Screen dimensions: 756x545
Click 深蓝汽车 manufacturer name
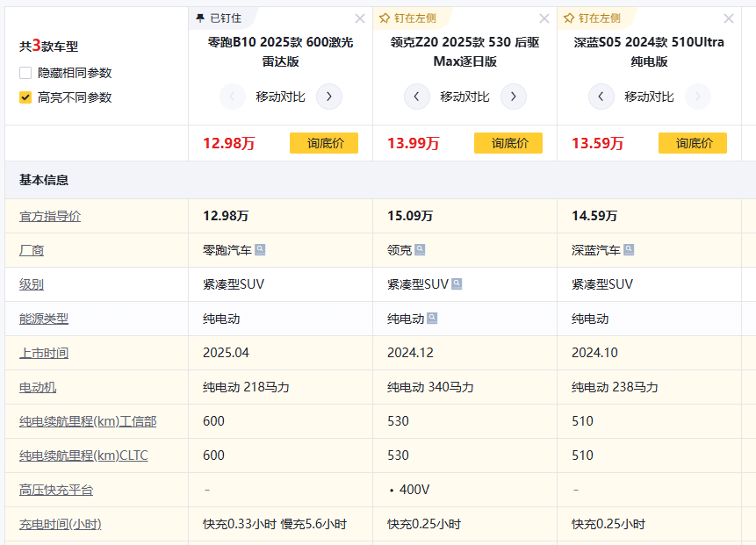(x=596, y=251)
